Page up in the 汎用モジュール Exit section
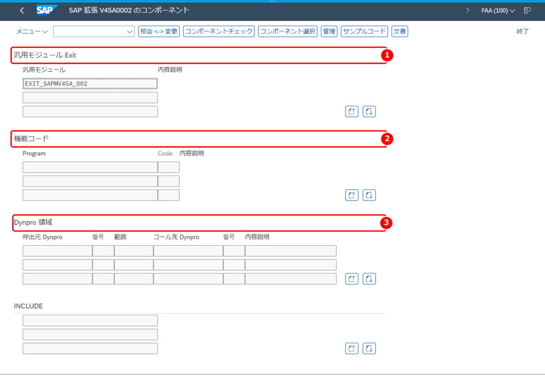The height and width of the screenshot is (392, 545). (352, 112)
